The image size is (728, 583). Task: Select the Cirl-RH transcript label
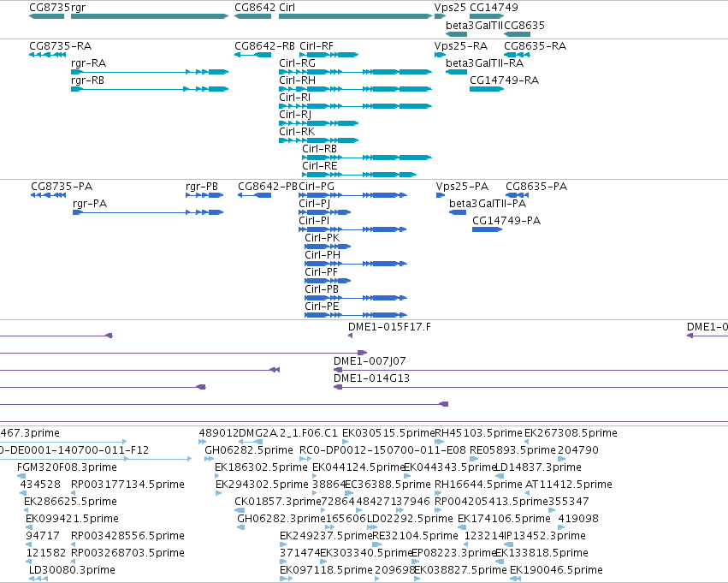[297, 80]
